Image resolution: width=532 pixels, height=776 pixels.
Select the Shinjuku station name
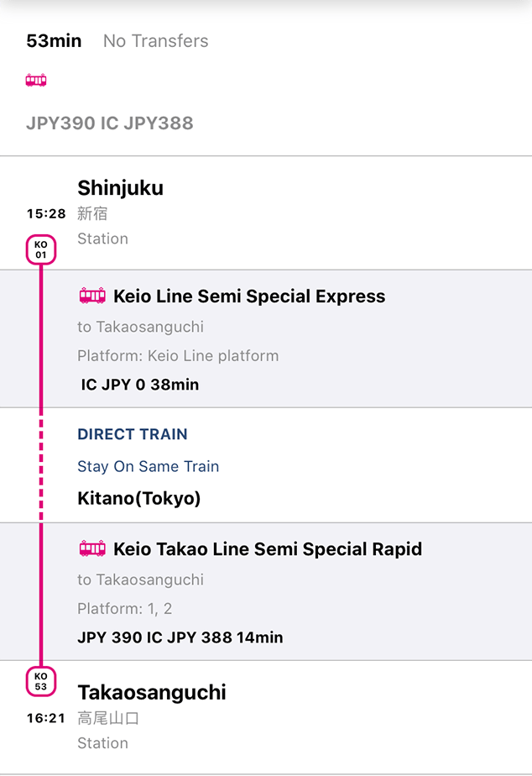pos(120,188)
